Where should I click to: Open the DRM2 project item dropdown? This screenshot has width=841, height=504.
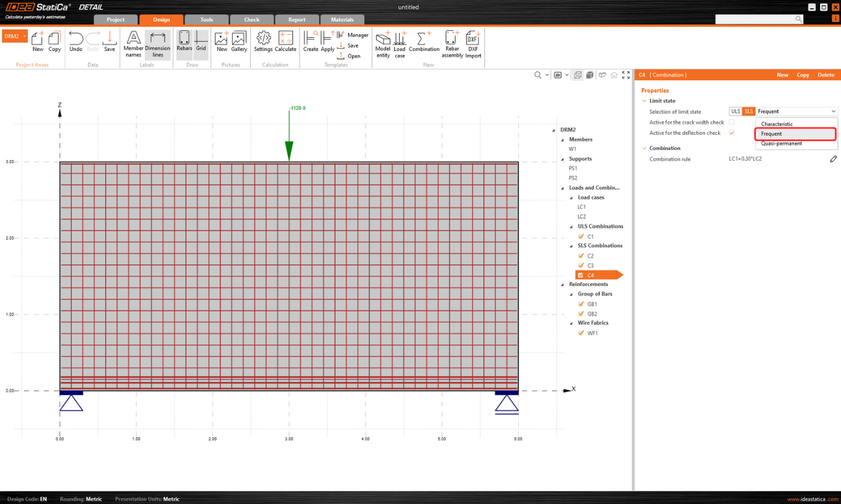(x=25, y=37)
